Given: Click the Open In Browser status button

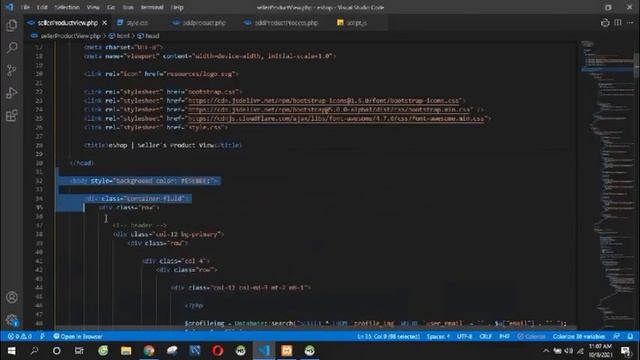Looking at the screenshot, I should click(78, 336).
